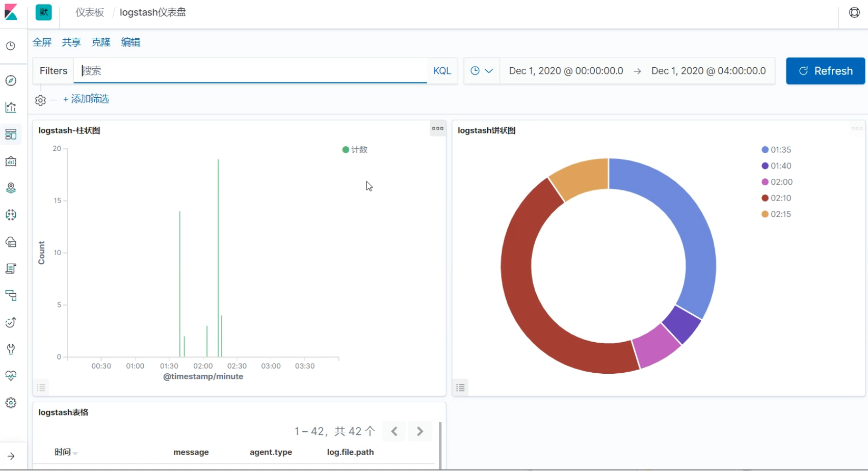The height and width of the screenshot is (471, 868).
Task: Expand the side navigation with bottom arrow
Action: click(11, 456)
